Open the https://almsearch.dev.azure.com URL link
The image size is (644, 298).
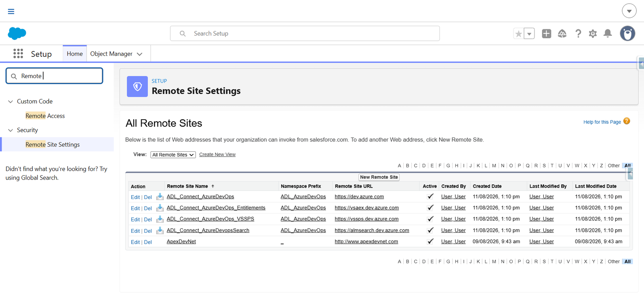pyautogui.click(x=372, y=230)
